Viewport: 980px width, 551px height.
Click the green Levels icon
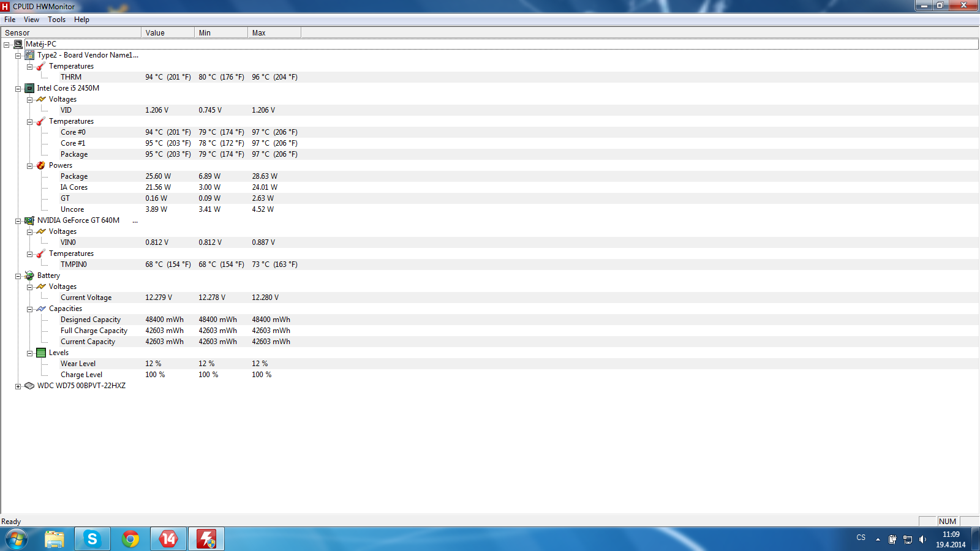coord(41,353)
